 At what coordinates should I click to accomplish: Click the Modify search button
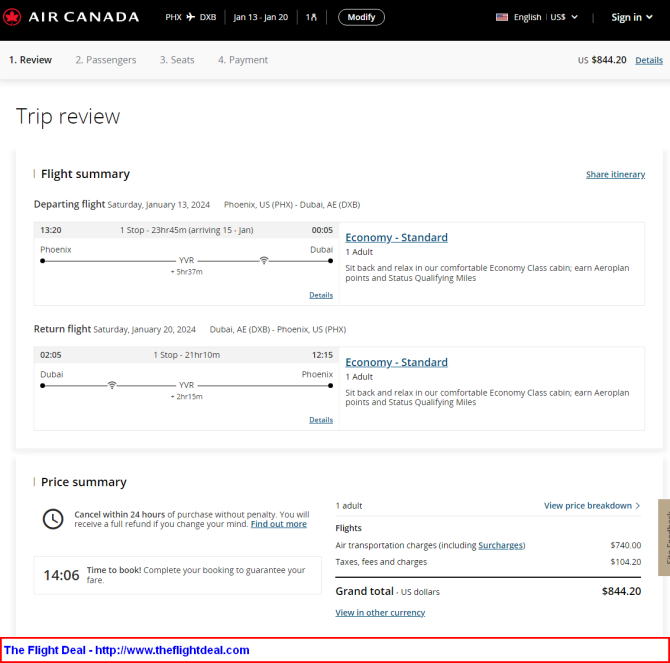point(361,17)
